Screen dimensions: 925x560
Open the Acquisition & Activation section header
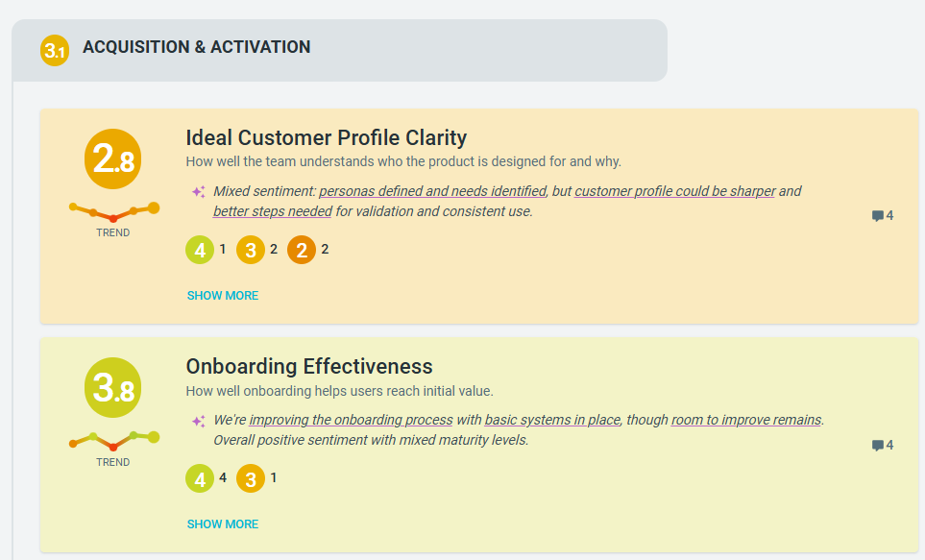pos(197,47)
